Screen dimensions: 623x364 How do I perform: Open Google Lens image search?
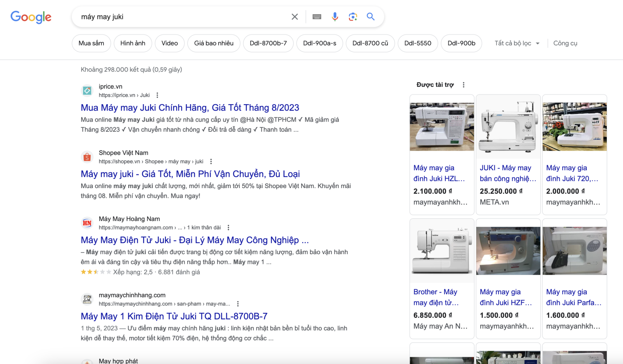click(352, 17)
